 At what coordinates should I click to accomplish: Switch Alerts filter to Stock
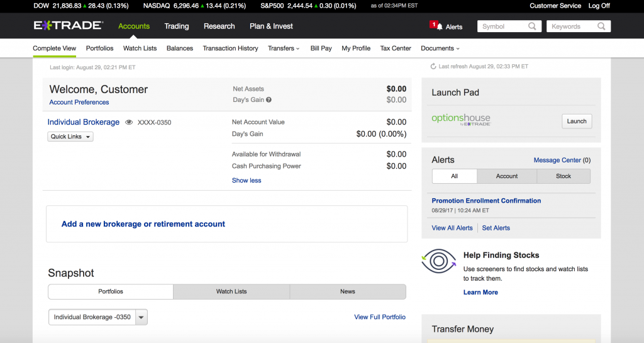563,176
